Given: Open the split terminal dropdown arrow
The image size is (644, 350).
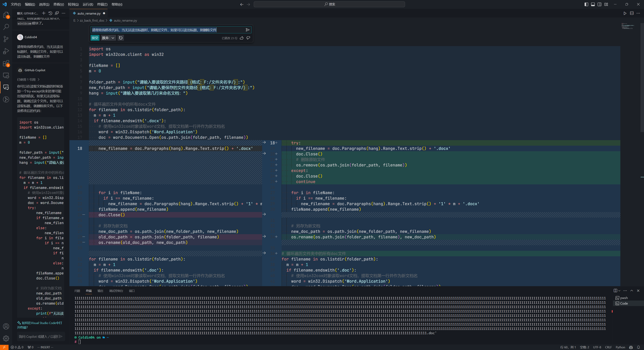Looking at the screenshot, I should click(619, 290).
